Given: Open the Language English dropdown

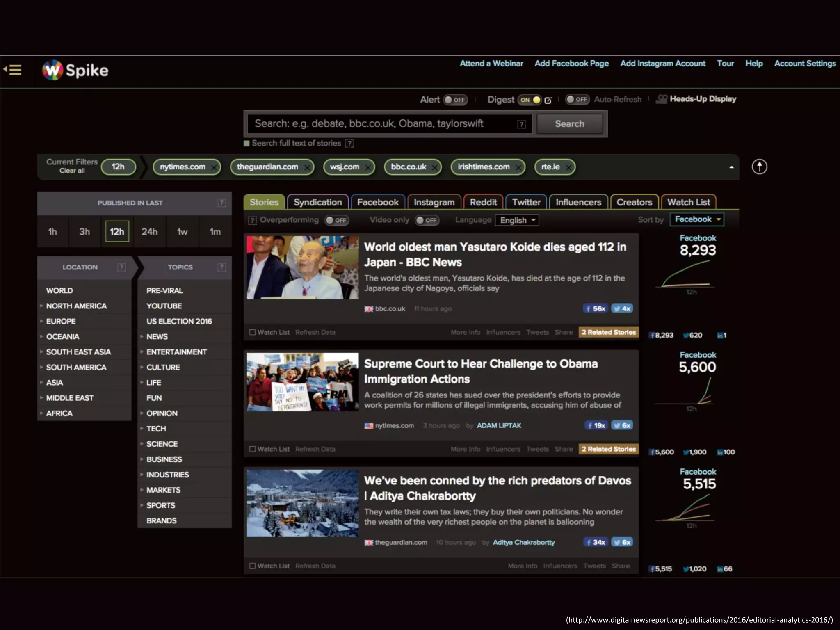Looking at the screenshot, I should click(x=517, y=220).
